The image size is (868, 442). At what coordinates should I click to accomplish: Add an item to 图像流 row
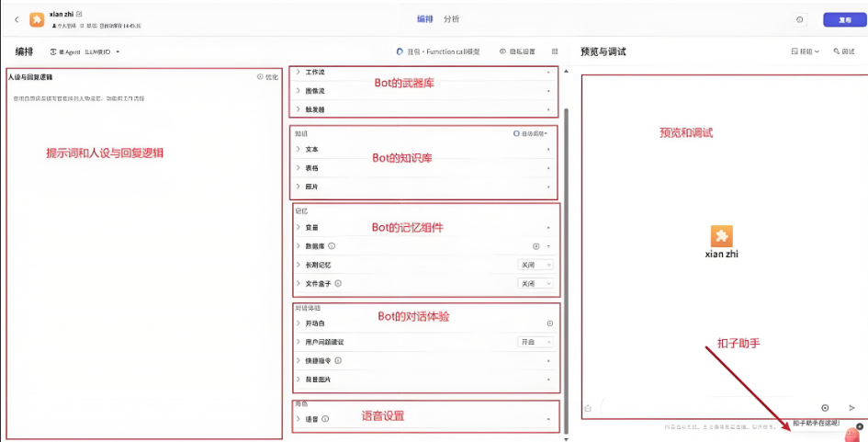coord(548,91)
